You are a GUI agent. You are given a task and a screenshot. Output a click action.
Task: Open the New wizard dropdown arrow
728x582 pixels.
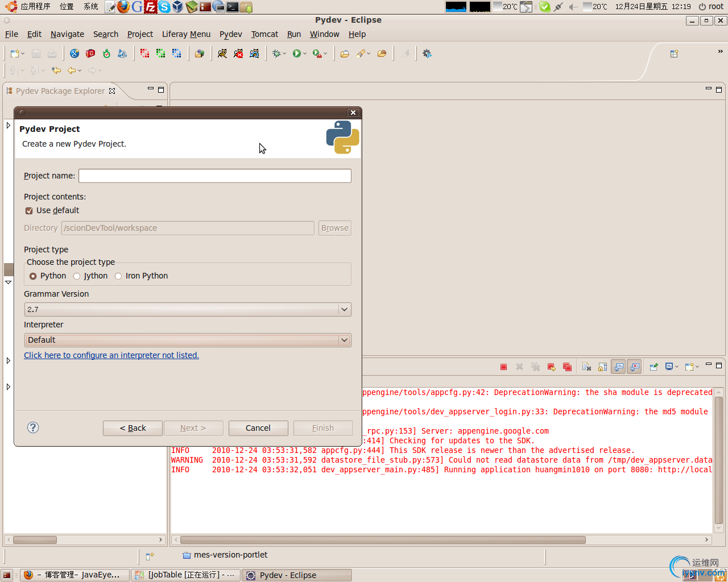click(23, 54)
